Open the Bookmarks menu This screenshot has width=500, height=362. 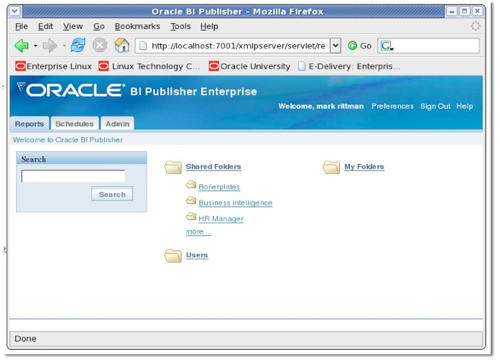click(137, 26)
